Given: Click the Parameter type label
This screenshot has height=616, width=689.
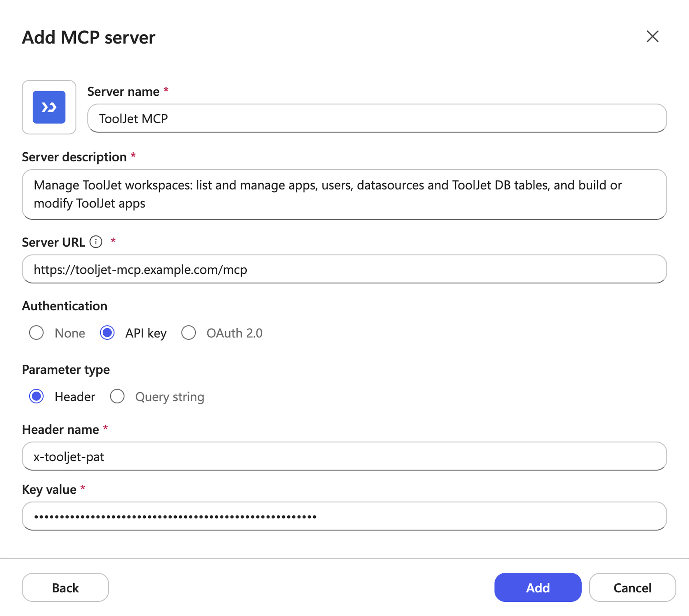Looking at the screenshot, I should coord(66,370).
